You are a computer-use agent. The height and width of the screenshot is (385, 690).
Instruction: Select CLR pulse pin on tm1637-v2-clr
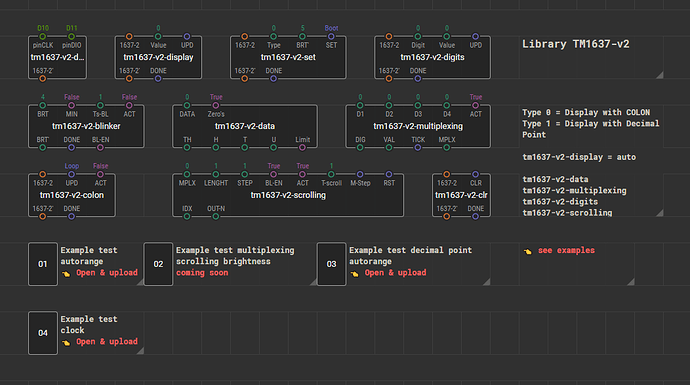475,174
